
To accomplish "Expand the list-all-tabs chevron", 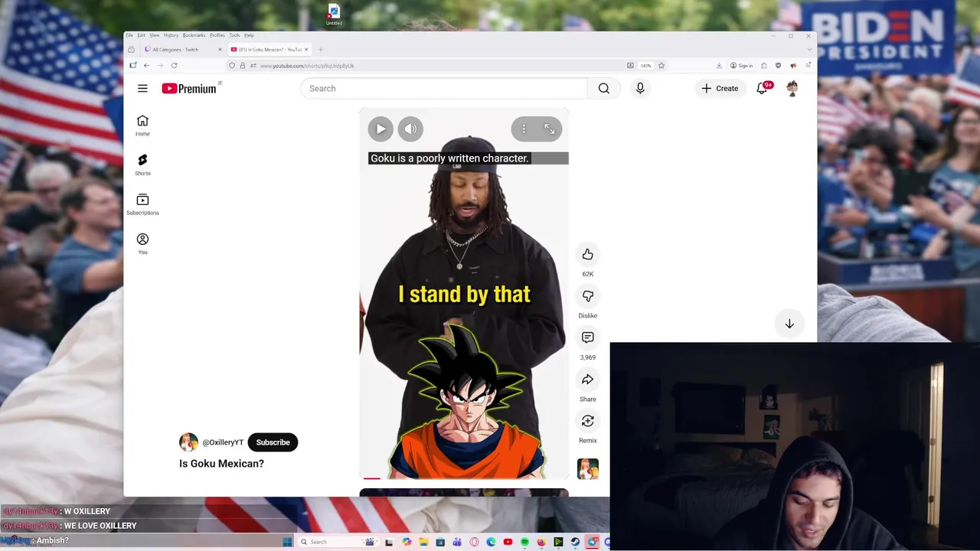I will pyautogui.click(x=809, y=50).
